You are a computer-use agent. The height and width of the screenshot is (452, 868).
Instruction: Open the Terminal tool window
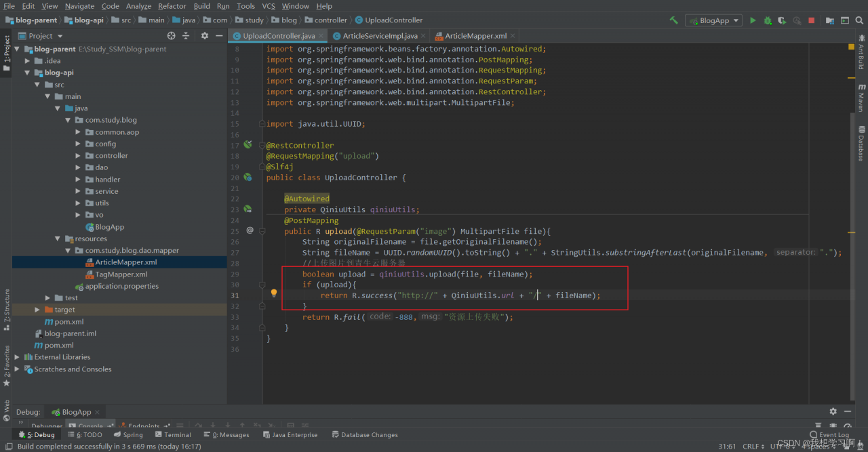pyautogui.click(x=172, y=435)
